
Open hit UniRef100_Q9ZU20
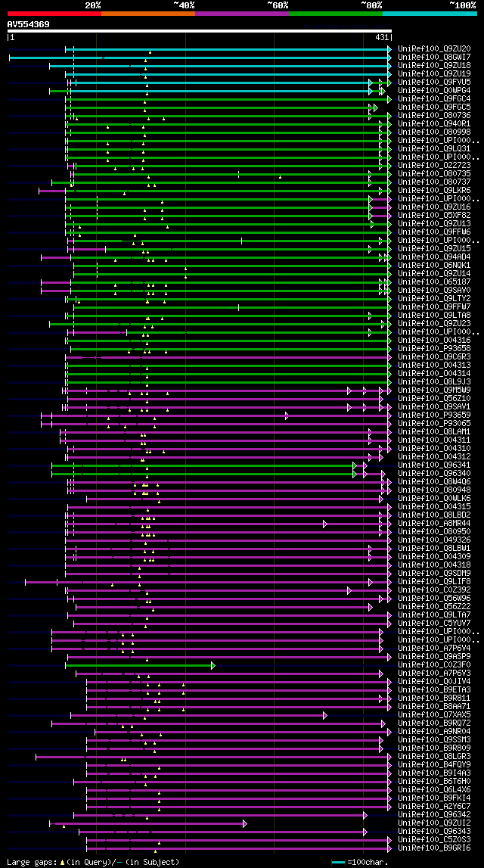434,48
